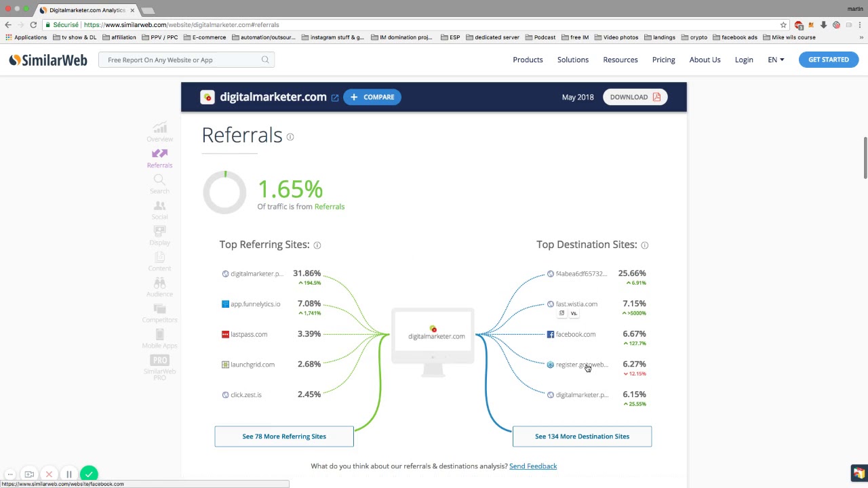
Task: Open the Solutions menu
Action: coord(573,60)
